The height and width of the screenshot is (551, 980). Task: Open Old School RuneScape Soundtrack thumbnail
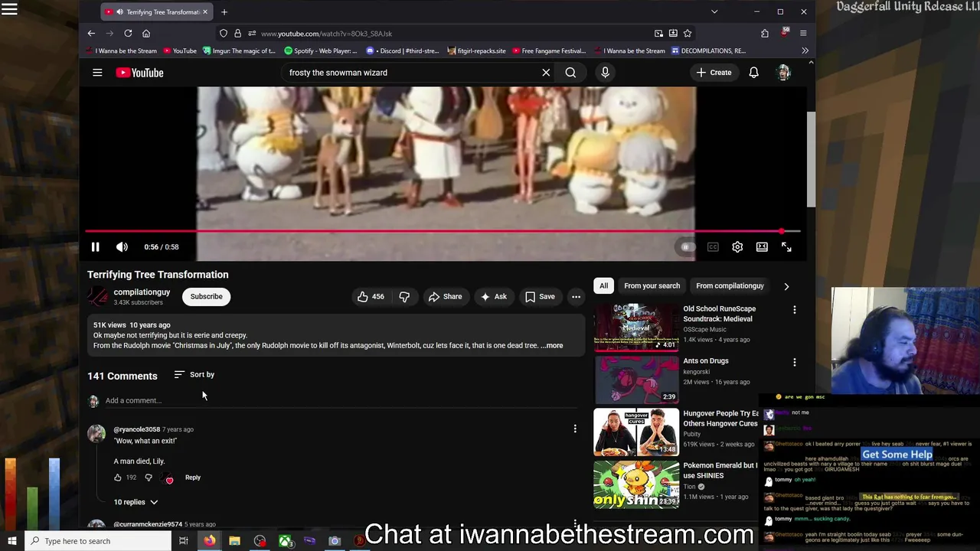pos(636,327)
